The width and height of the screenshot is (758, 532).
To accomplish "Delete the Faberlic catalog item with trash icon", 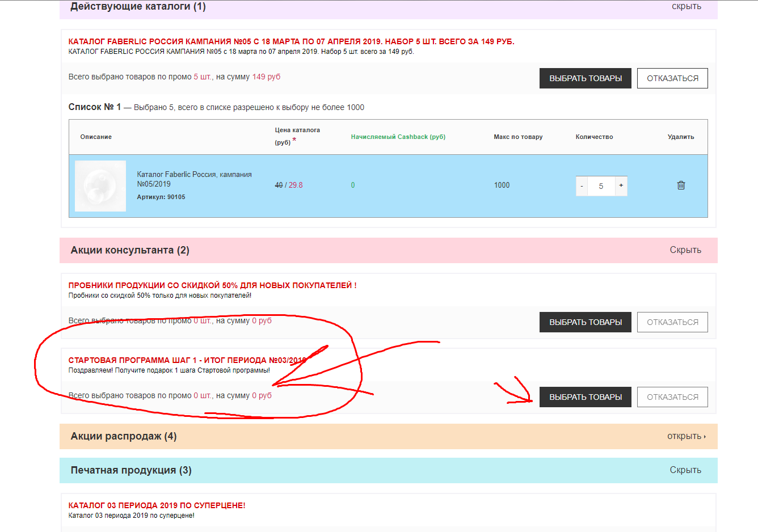I will tap(681, 185).
